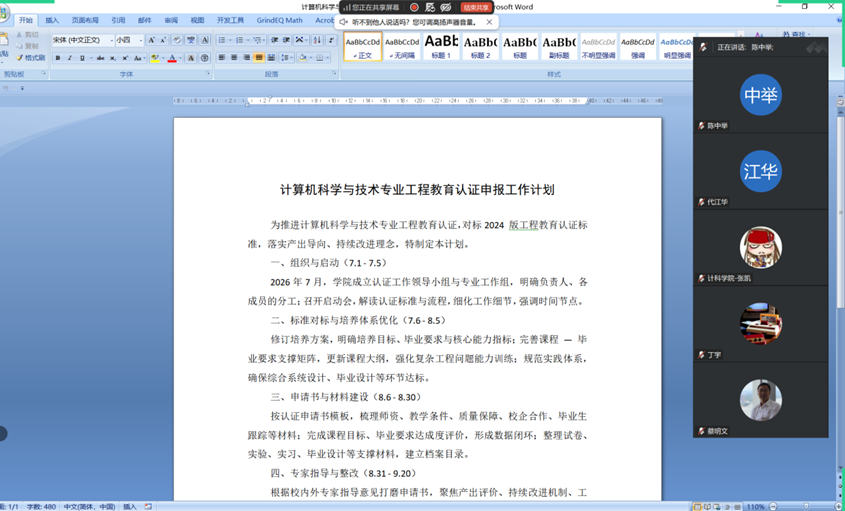Screen dimensions: 845x511
Task: Open the bullet list dropdown arrow
Action: click(x=230, y=40)
